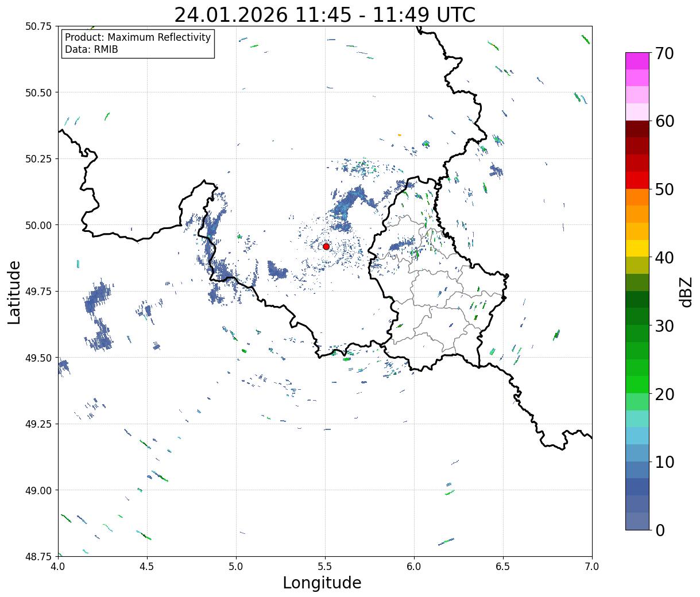700x597 pixels.
Task: Click the colorbar tick label 10
Action: tap(664, 462)
